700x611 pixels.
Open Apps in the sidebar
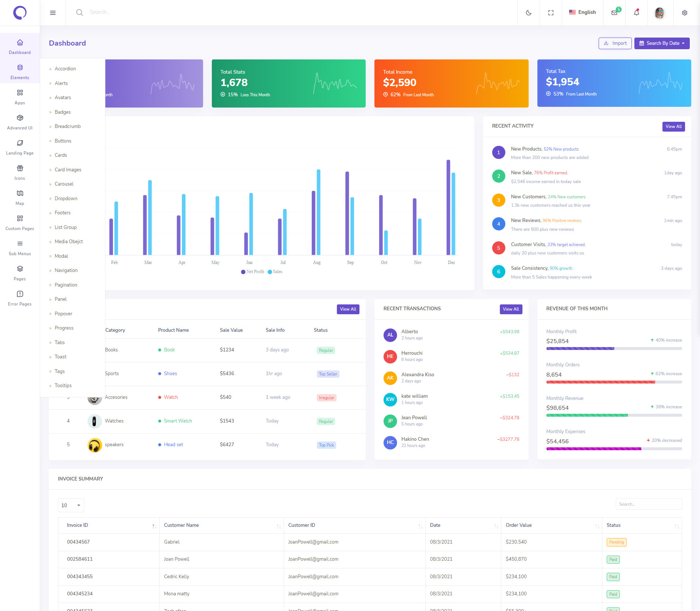pos(20,97)
